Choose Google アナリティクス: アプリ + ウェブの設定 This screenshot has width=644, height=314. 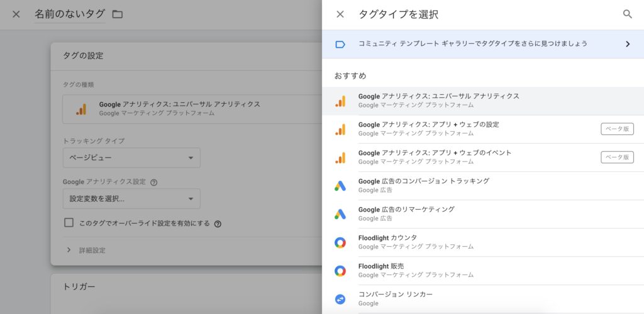pos(428,129)
